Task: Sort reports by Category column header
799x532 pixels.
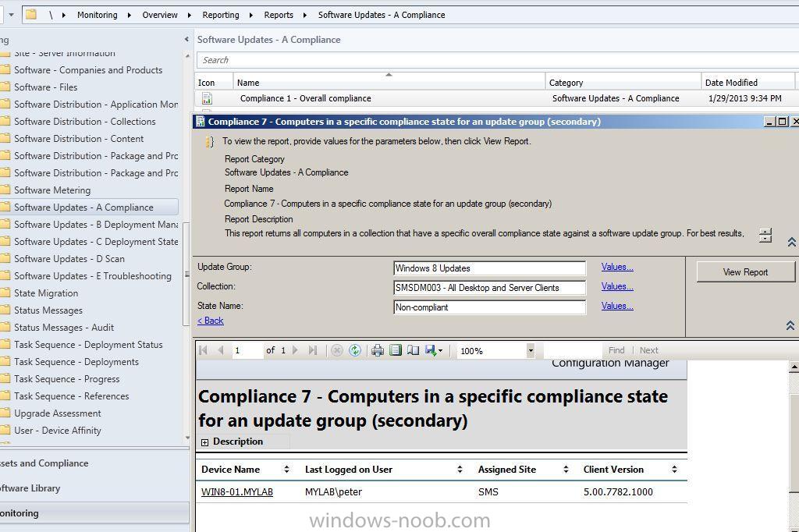Action: [x=623, y=83]
